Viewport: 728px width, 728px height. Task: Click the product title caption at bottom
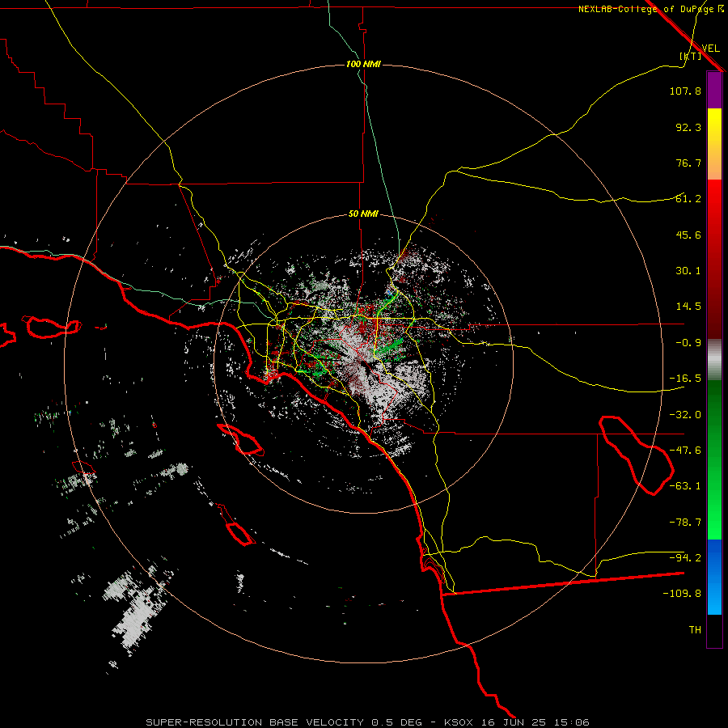(367, 722)
